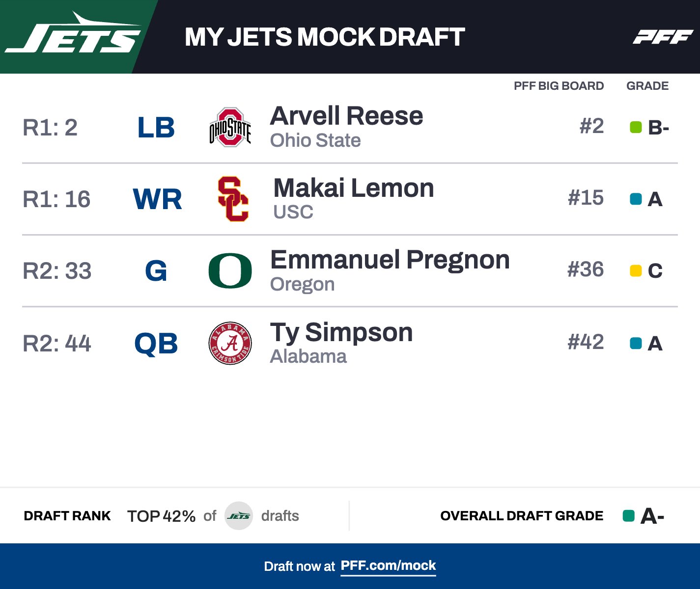Click the yellow C grade swatch

(636, 271)
